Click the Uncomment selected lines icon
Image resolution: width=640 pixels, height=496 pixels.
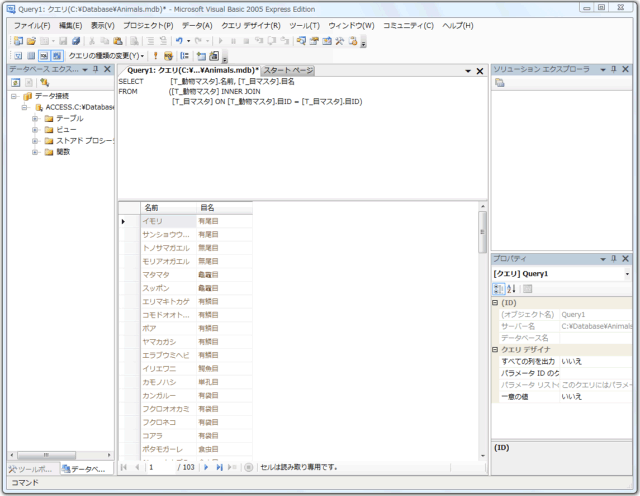pyautogui.click(x=163, y=41)
